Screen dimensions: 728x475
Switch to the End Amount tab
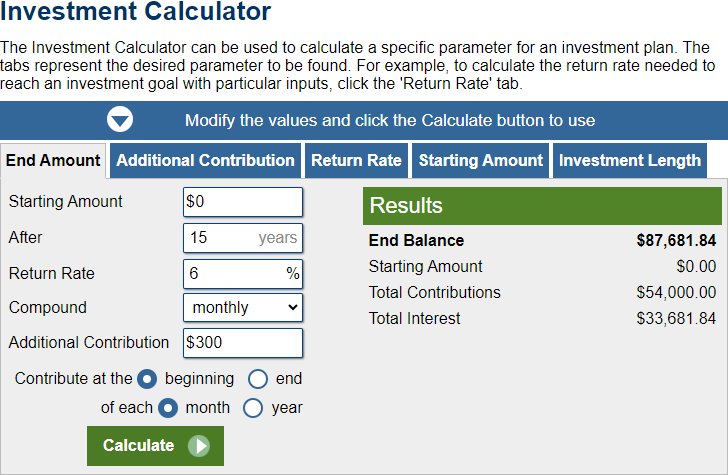coord(53,161)
